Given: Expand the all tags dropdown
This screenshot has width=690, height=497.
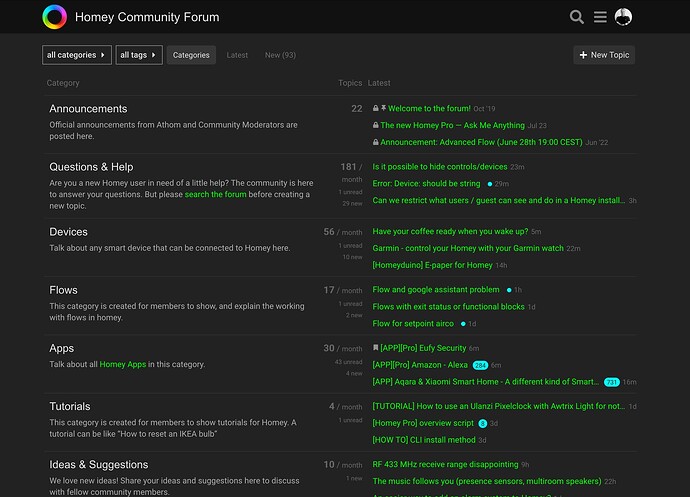Looking at the screenshot, I should [139, 55].
